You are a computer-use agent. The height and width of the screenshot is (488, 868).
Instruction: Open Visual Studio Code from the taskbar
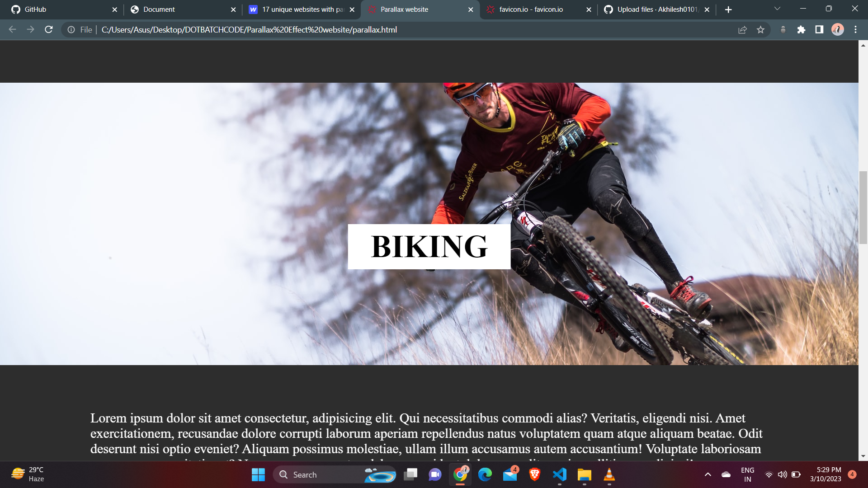(x=560, y=475)
